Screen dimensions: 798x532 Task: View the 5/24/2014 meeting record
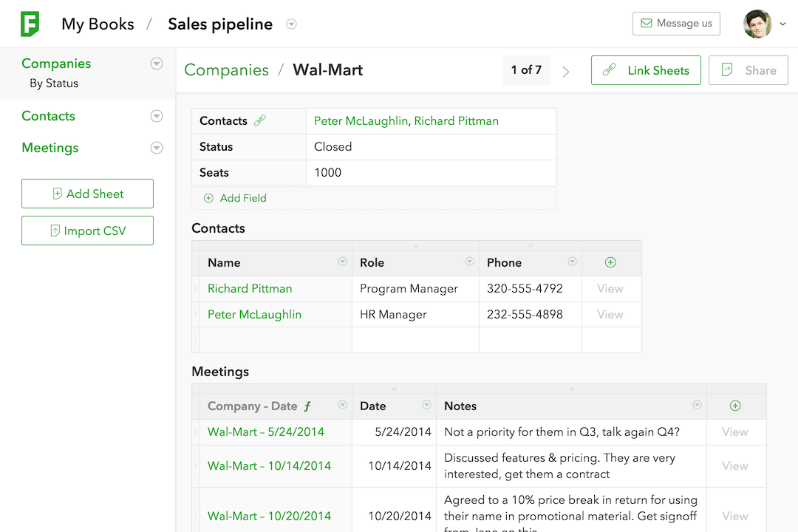coord(735,432)
